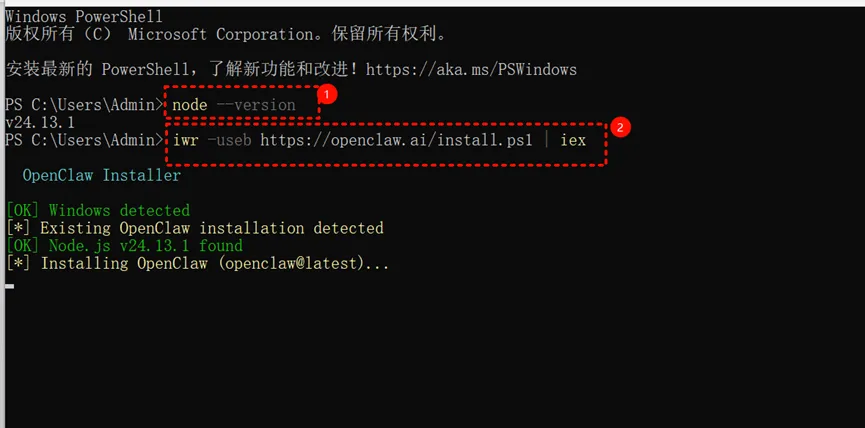This screenshot has width=865, height=428.
Task: Click the 'node' command word
Action: click(x=190, y=105)
